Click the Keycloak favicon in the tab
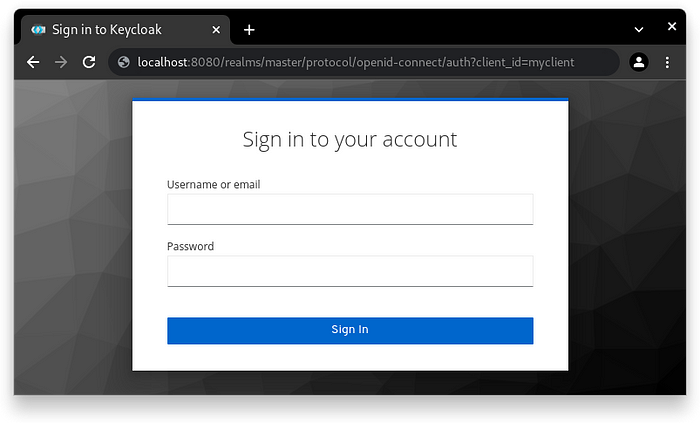 tap(39, 30)
